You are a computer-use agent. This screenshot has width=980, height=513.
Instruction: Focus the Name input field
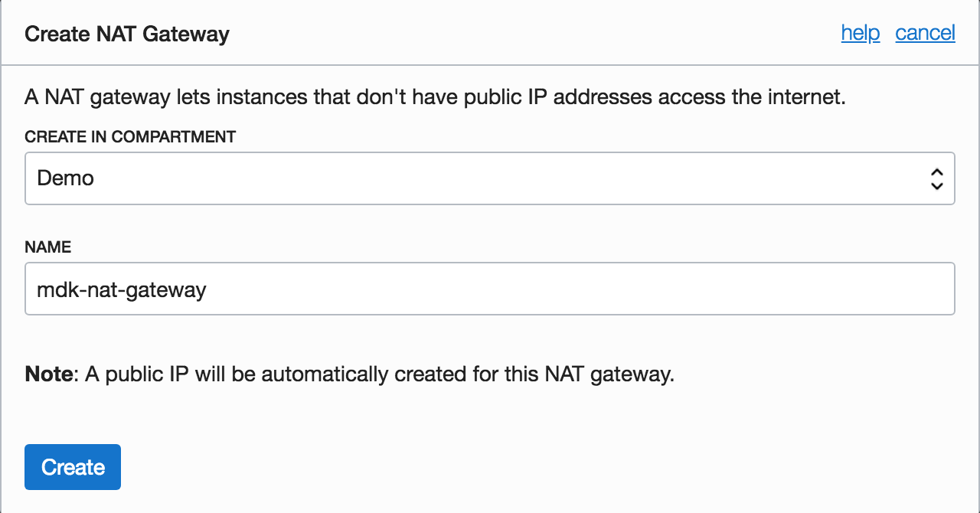click(x=489, y=289)
